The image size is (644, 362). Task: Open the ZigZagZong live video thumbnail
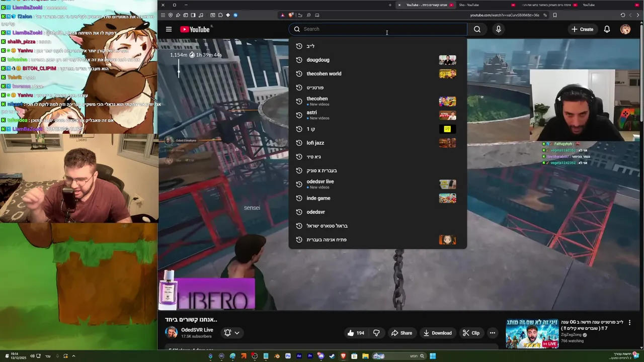point(532,333)
